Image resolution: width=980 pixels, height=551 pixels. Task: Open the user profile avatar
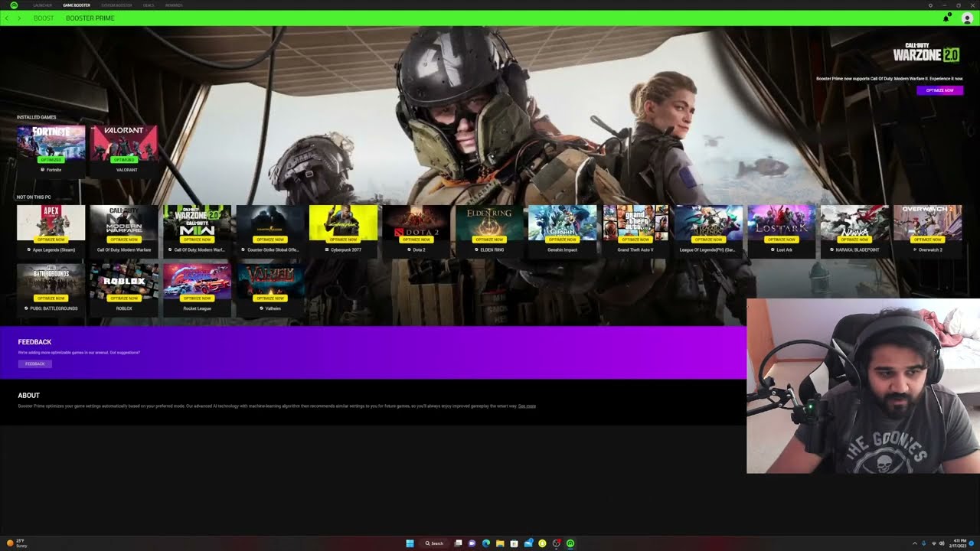967,18
